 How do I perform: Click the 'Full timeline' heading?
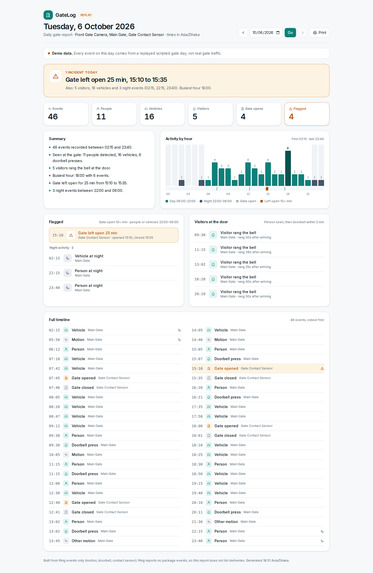coord(59,320)
